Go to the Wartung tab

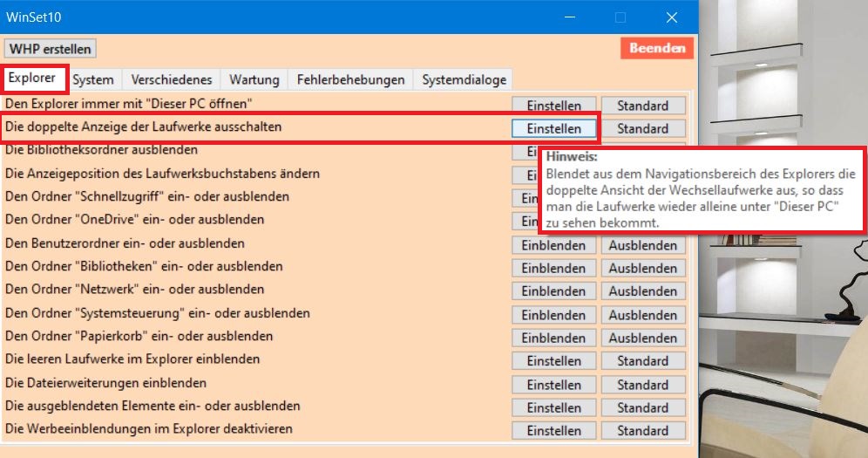click(x=254, y=79)
